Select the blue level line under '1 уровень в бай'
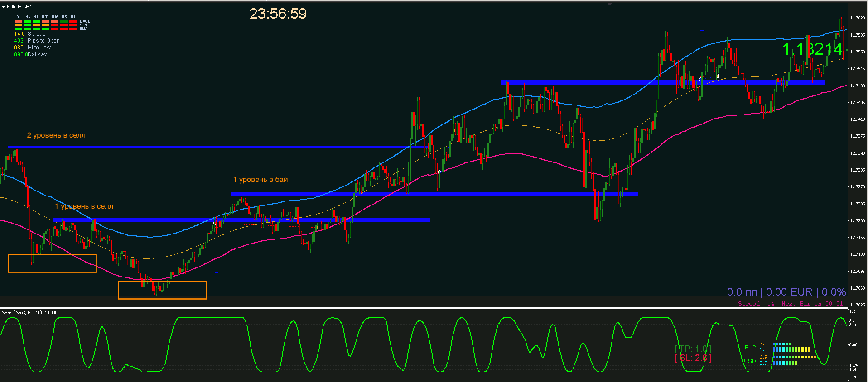The image size is (868, 382). 434,194
